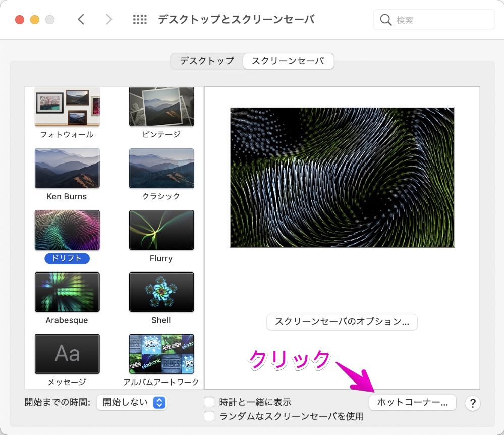Select the ドリフト screen saver thumbnail

67,230
